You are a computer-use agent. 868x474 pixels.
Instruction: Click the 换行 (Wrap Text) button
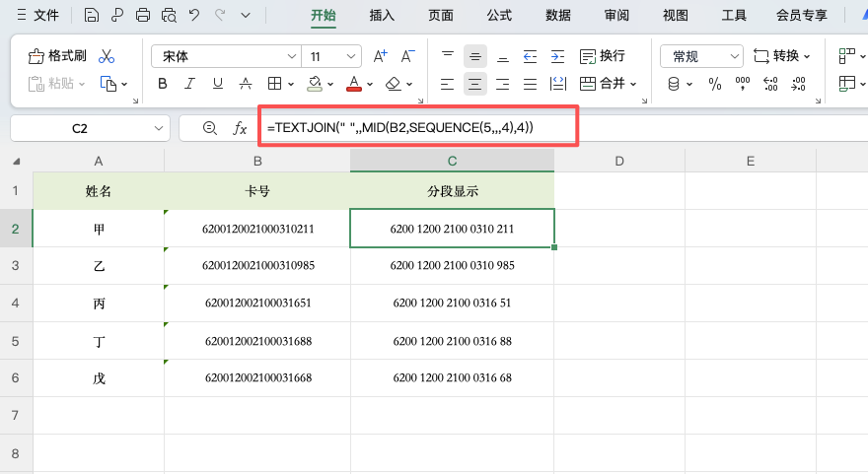click(602, 56)
